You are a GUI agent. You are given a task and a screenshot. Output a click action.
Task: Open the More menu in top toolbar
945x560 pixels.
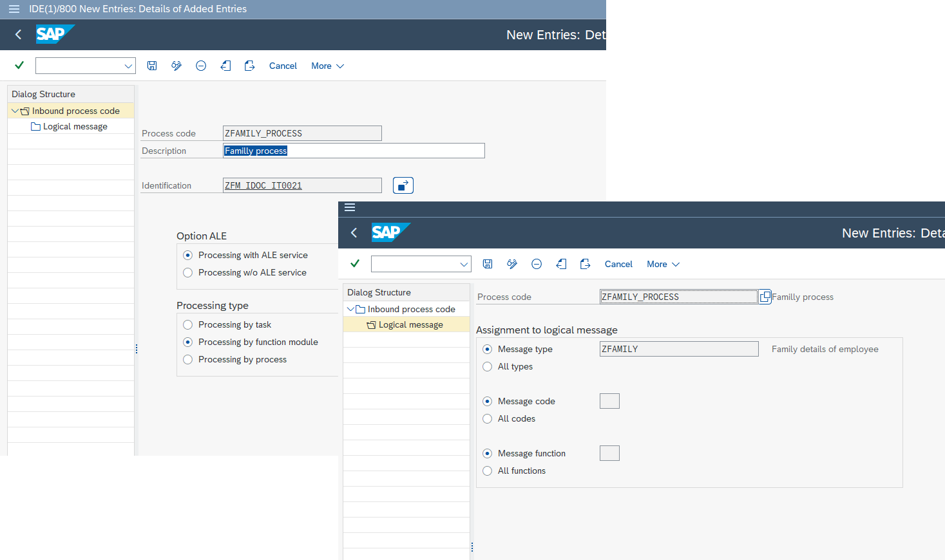(327, 66)
